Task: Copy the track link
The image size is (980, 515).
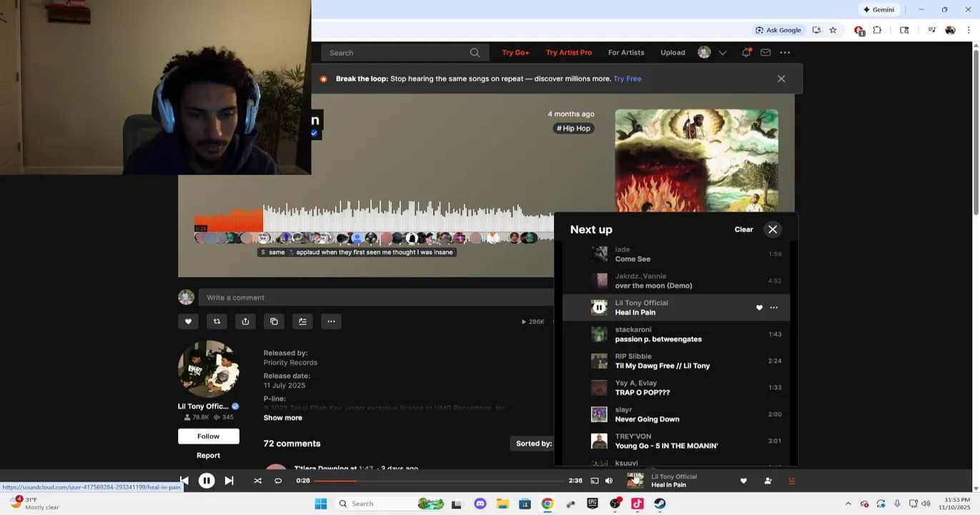Action: pyautogui.click(x=274, y=321)
